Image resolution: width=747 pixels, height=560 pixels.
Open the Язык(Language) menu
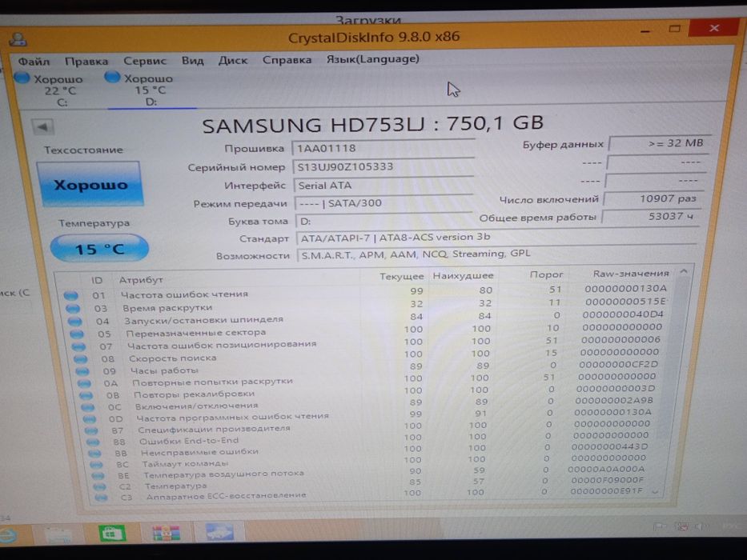click(372, 58)
